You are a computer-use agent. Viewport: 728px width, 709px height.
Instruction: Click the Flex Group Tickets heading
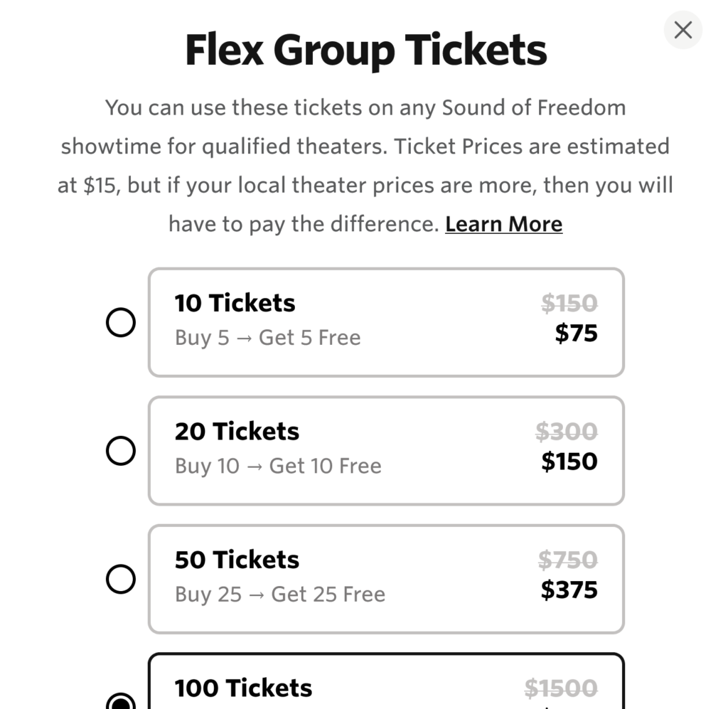(x=365, y=50)
